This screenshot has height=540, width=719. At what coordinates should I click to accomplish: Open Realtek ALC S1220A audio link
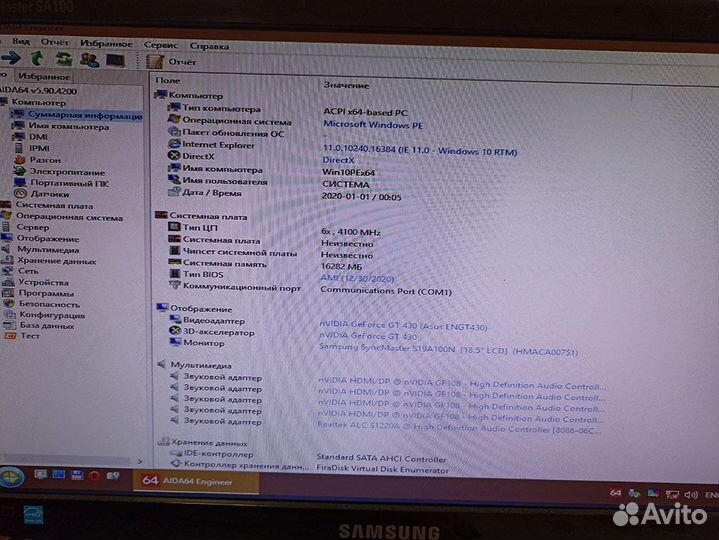click(x=459, y=428)
